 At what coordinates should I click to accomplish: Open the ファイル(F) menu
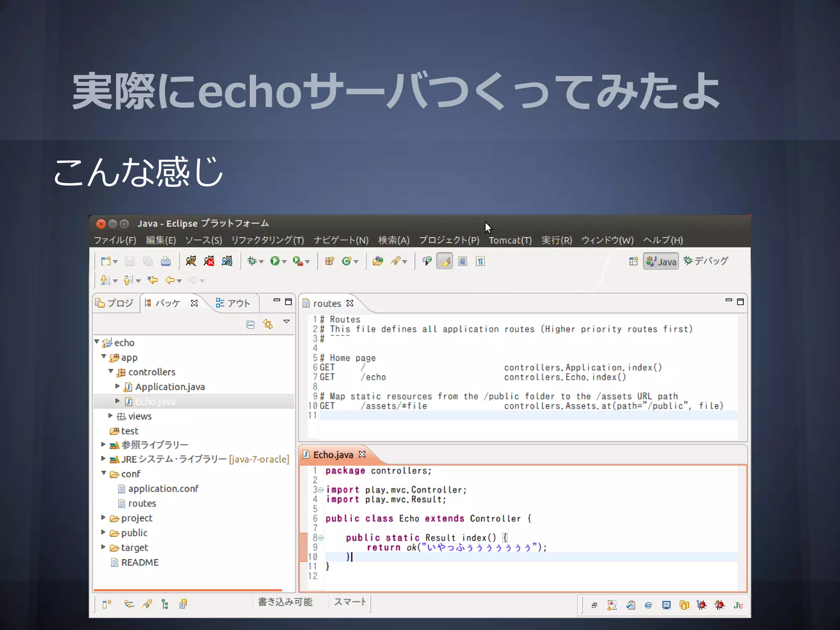pos(115,240)
